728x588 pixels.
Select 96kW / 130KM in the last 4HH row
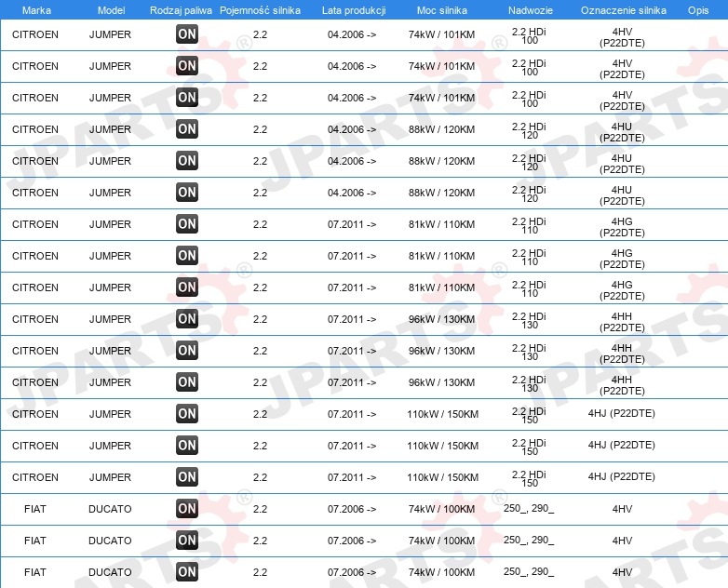point(441,382)
